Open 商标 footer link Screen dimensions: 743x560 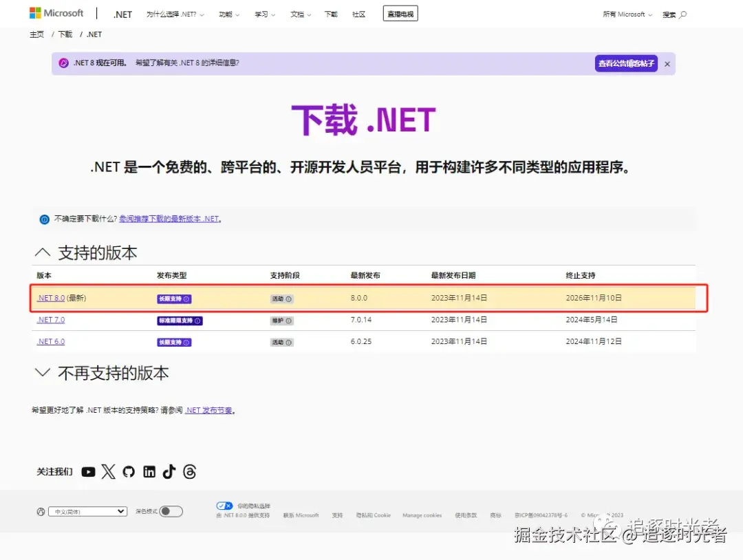tap(495, 515)
